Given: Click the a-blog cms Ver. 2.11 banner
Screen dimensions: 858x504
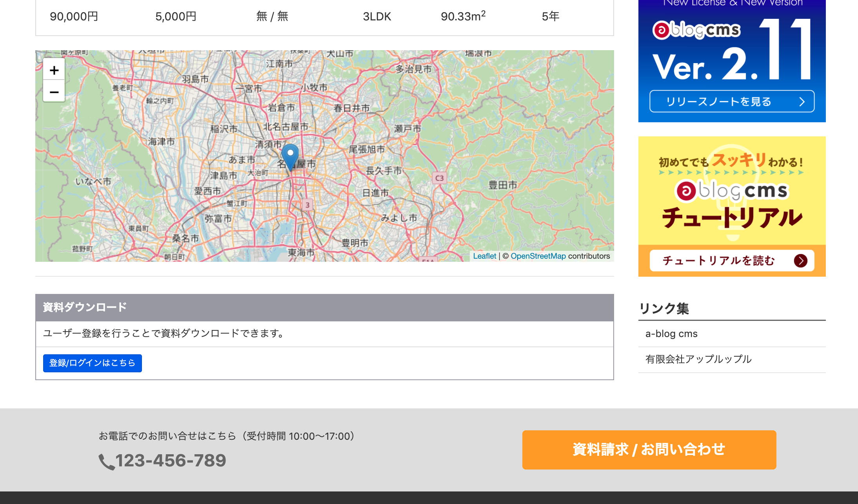Looking at the screenshot, I should [x=732, y=61].
